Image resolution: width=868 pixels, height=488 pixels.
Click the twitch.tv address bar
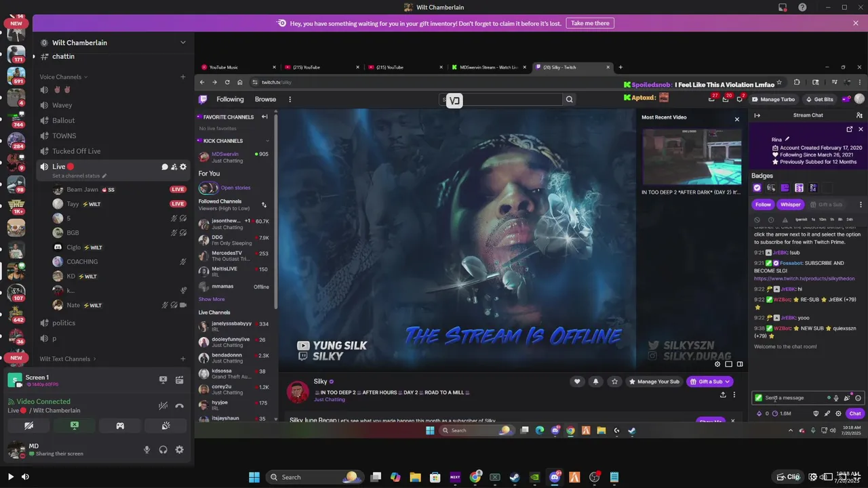point(434,82)
